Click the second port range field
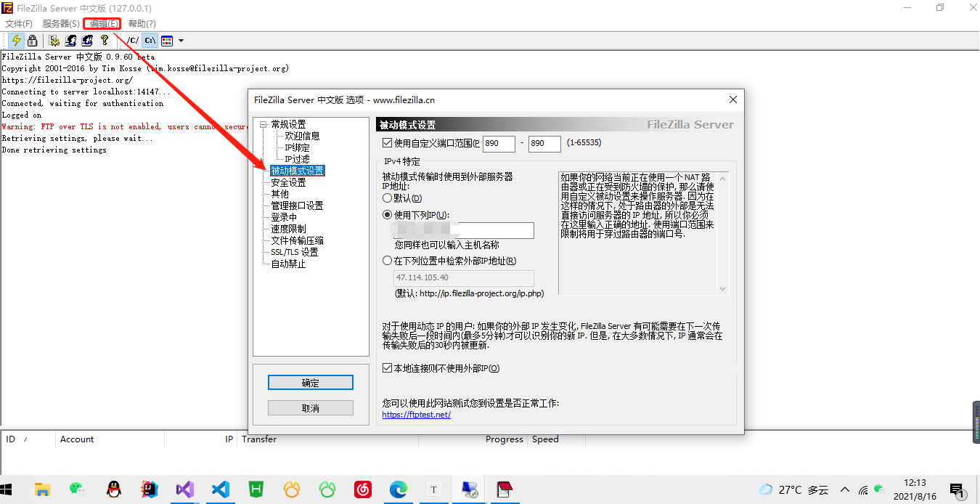Image resolution: width=980 pixels, height=504 pixels. pos(544,144)
